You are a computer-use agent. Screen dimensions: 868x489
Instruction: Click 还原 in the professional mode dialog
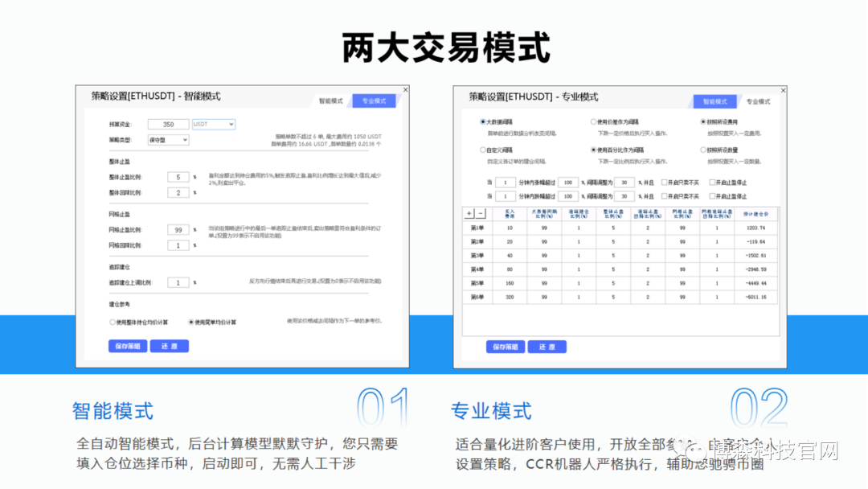click(549, 347)
